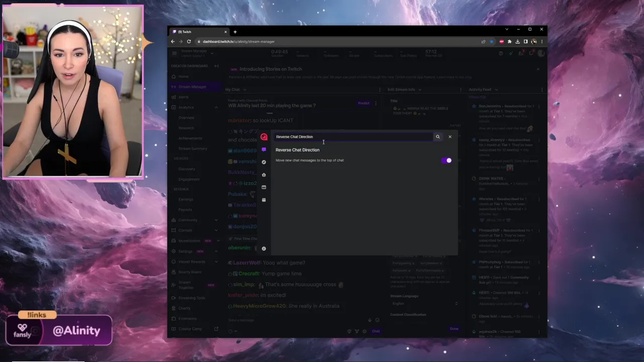Open the calendar icon in popup sidebar

(264, 200)
